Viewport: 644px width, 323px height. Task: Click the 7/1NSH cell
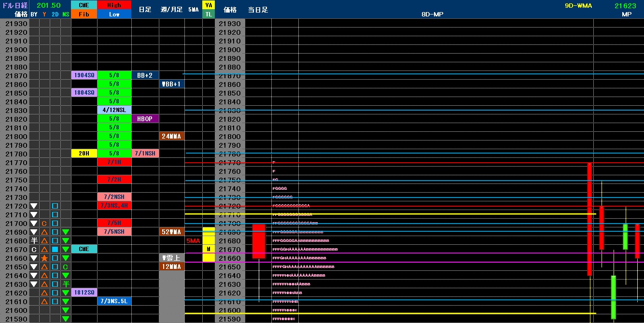coord(145,154)
